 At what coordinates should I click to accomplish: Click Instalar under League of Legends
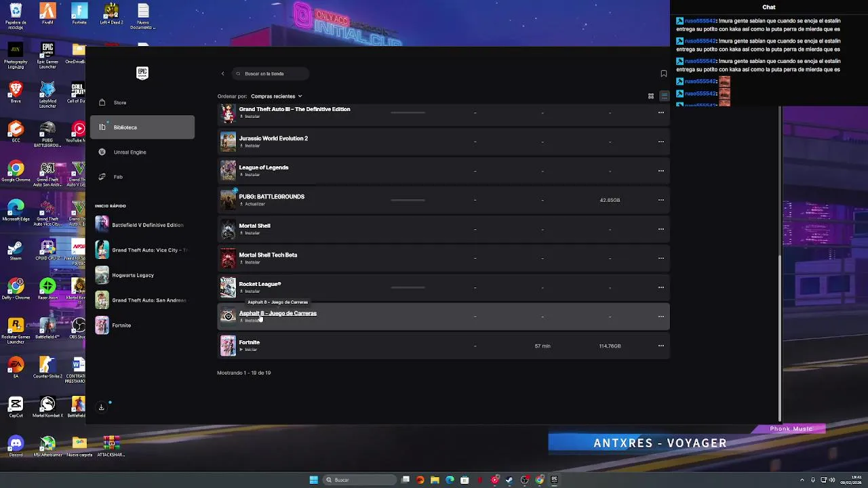(250, 175)
